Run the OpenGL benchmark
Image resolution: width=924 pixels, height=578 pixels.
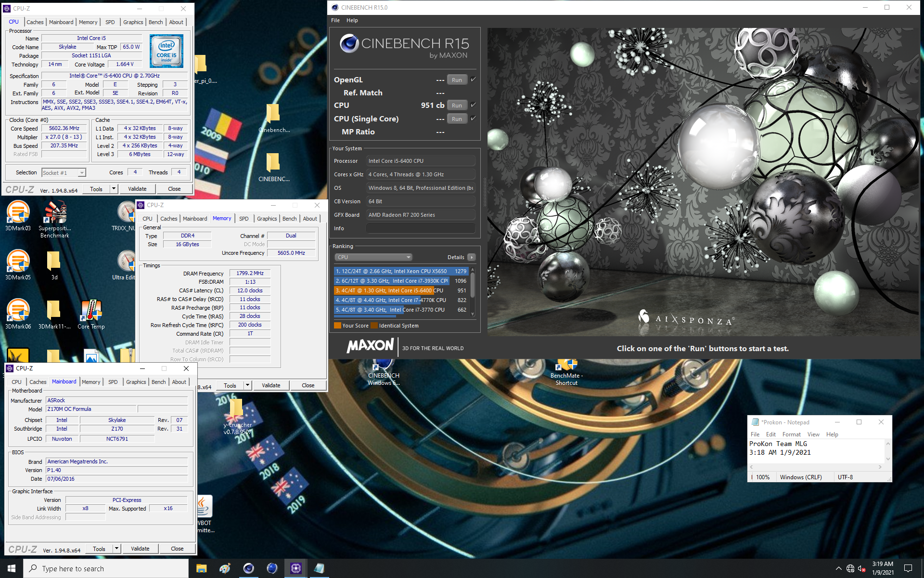457,80
